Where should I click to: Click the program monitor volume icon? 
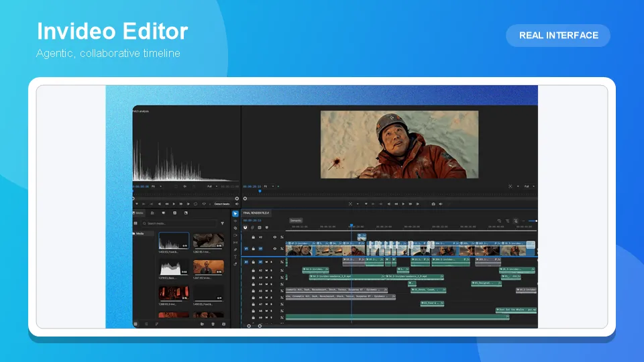point(441,204)
